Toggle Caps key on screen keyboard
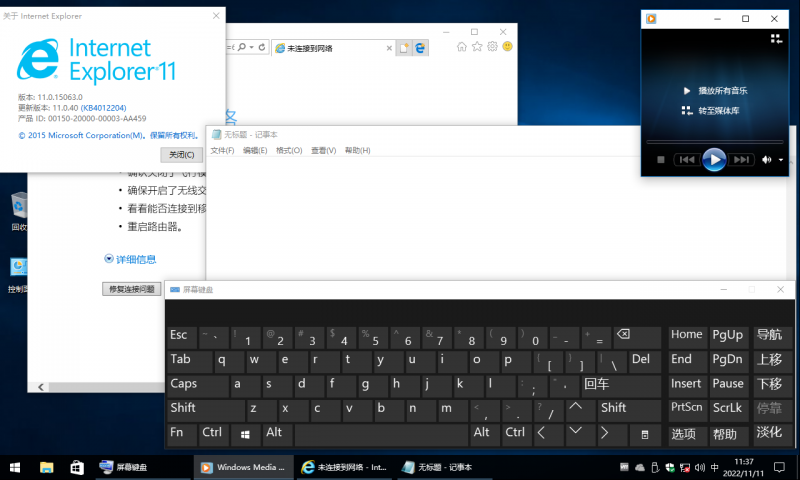 tap(198, 385)
